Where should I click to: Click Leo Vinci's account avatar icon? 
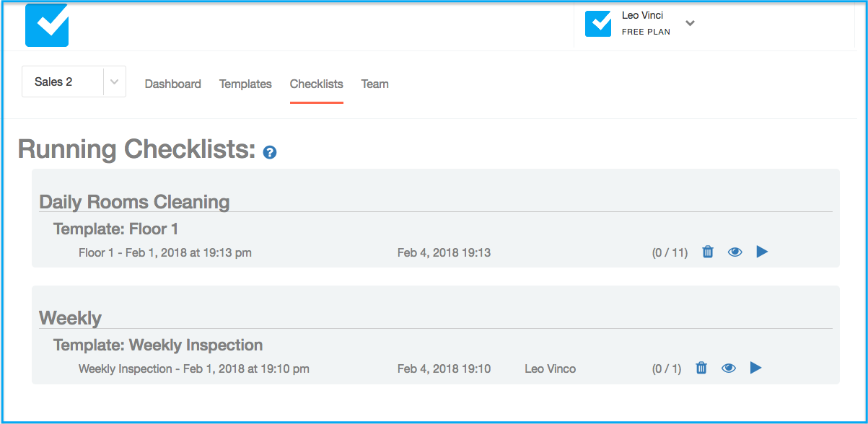pyautogui.click(x=598, y=24)
